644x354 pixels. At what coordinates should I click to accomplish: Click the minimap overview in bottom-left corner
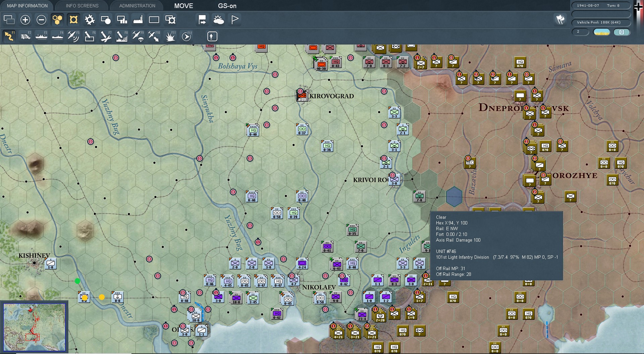pyautogui.click(x=35, y=327)
